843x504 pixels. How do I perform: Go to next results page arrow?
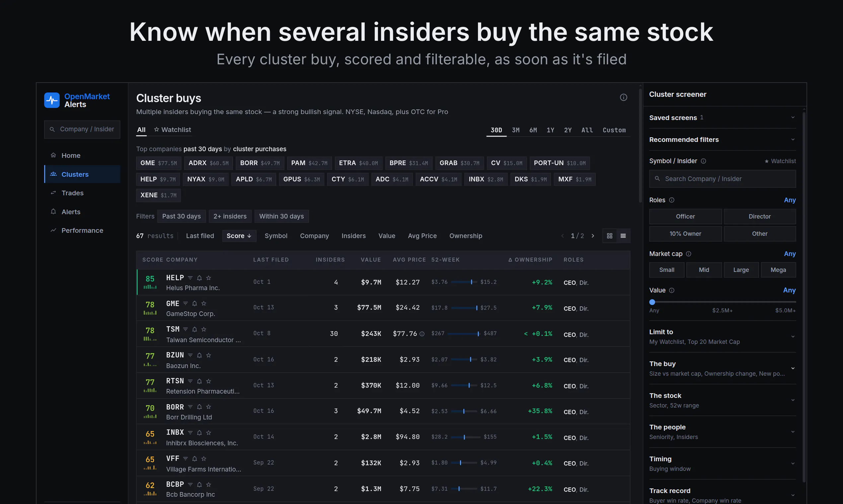[593, 236]
